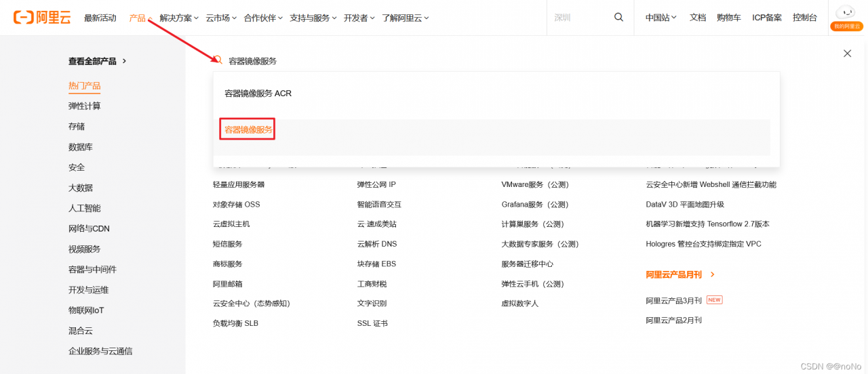Image resolution: width=868 pixels, height=374 pixels.
Task: Select 热门产品 category
Action: (85, 85)
